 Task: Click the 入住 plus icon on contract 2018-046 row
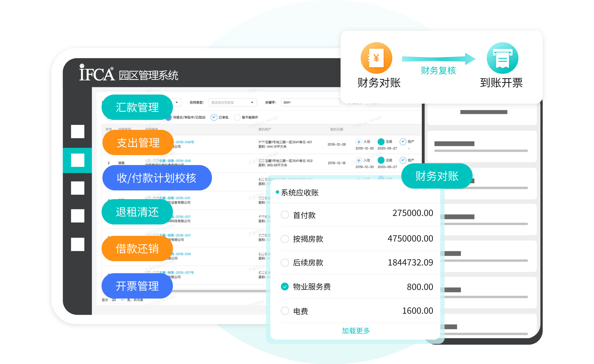359,160
